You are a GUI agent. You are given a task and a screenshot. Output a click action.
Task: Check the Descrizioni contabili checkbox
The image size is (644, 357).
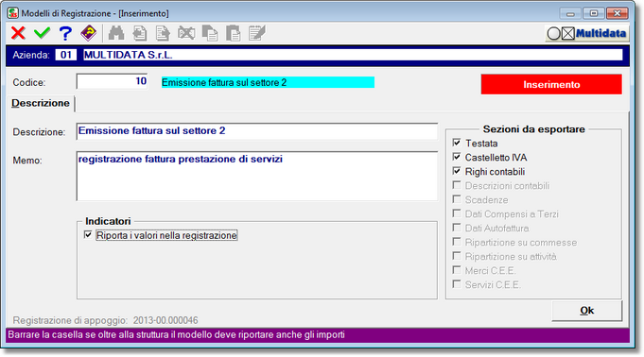(457, 185)
